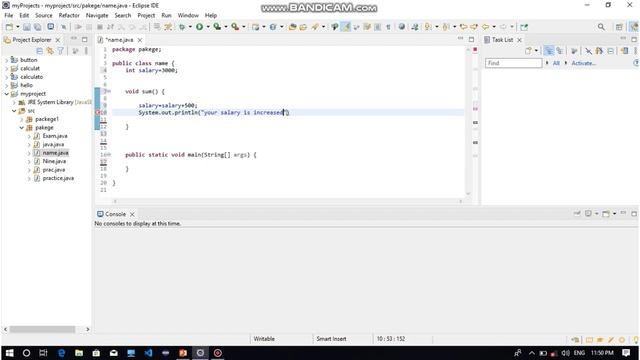Image resolution: width=640 pixels, height=360 pixels.
Task: Open New Task dropdown in Task List
Action: point(536,51)
